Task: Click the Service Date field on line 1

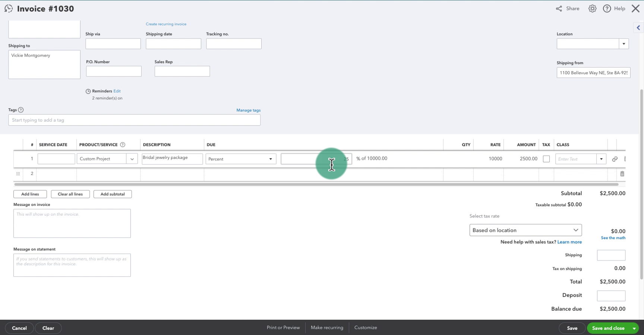Action: click(56, 159)
